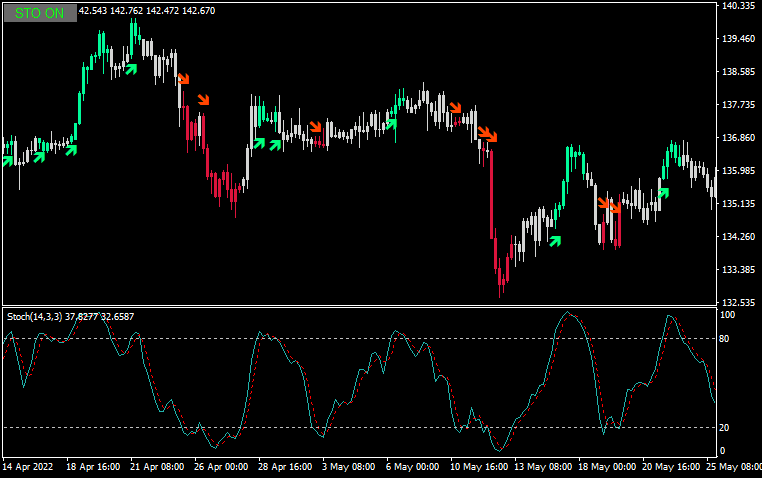Image resolution: width=762 pixels, height=478 pixels.
Task: Click the 132.535 price scale label
Action: [x=737, y=302]
